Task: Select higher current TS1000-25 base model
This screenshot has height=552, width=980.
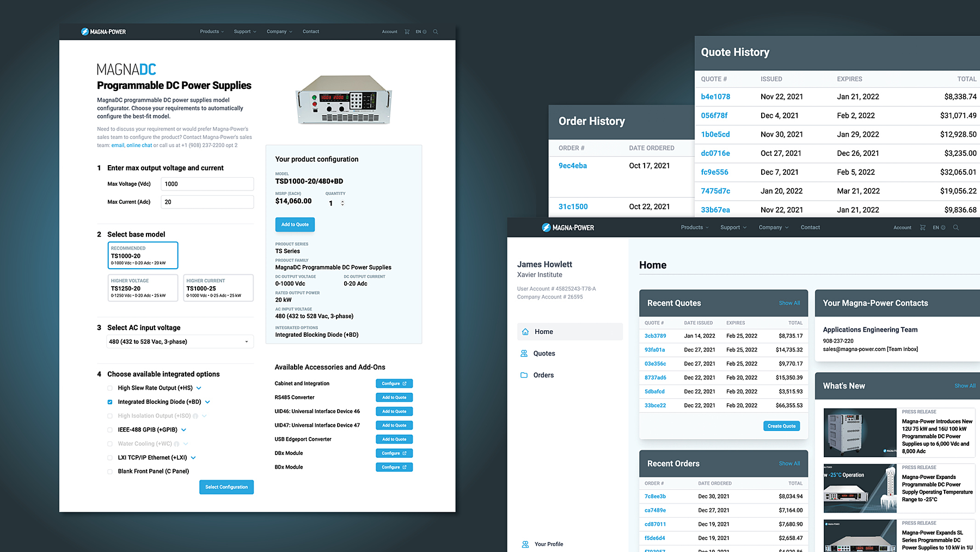Action: 218,288
